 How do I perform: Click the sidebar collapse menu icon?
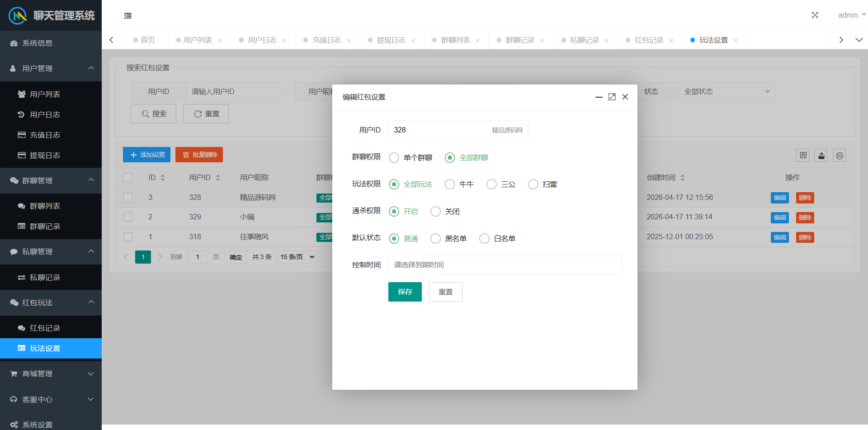pos(128,16)
